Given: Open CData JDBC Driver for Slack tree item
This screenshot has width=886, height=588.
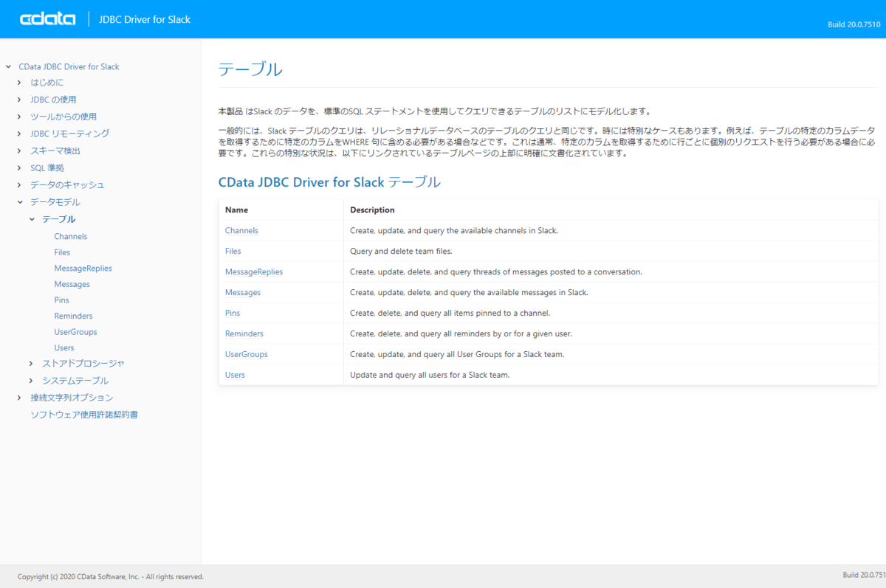Looking at the screenshot, I should point(69,66).
